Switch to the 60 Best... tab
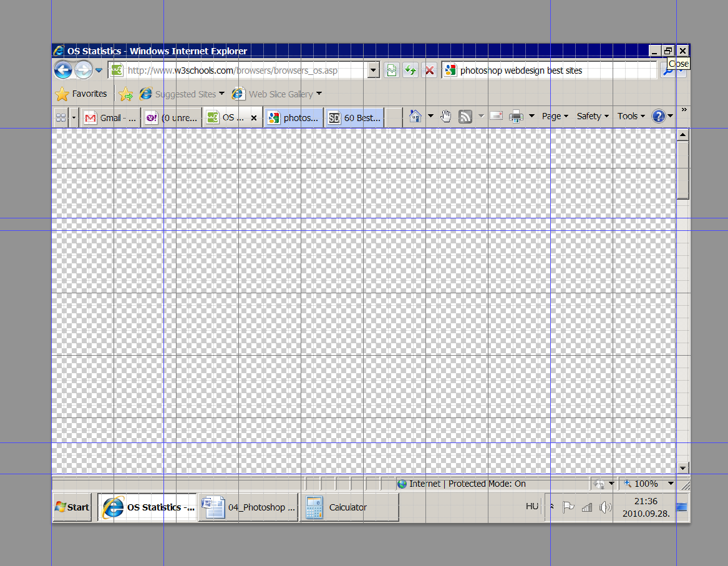 tap(355, 118)
